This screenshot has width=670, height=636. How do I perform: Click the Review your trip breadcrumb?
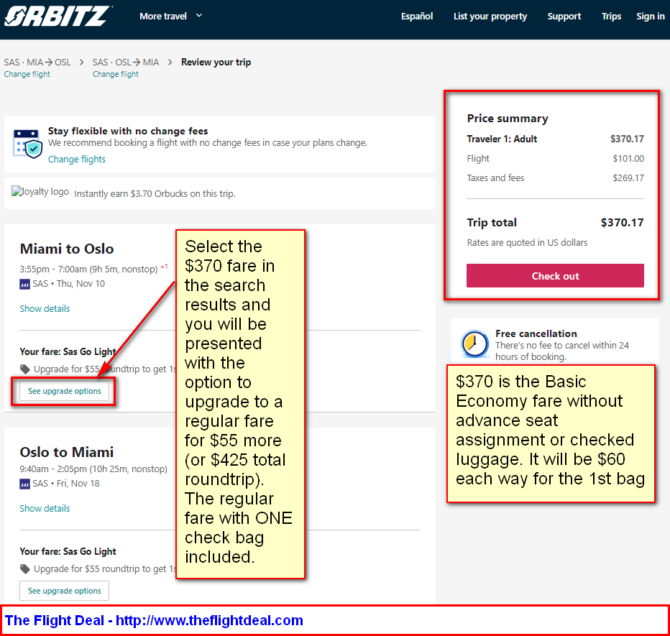coord(216,62)
